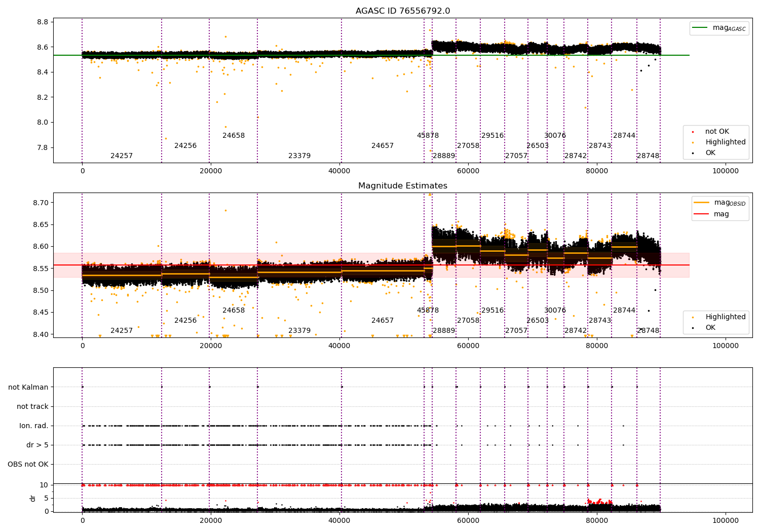The image size is (760, 532).
Task: Click obsid label 30076 in top plot
Action: pyautogui.click(x=555, y=135)
